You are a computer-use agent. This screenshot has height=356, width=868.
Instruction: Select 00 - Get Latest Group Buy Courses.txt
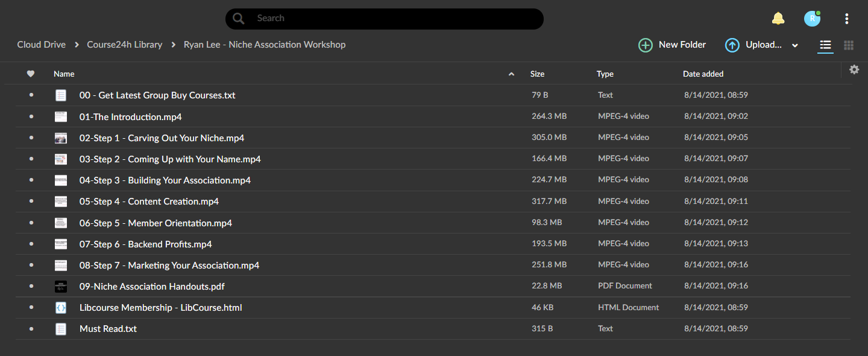tap(157, 95)
